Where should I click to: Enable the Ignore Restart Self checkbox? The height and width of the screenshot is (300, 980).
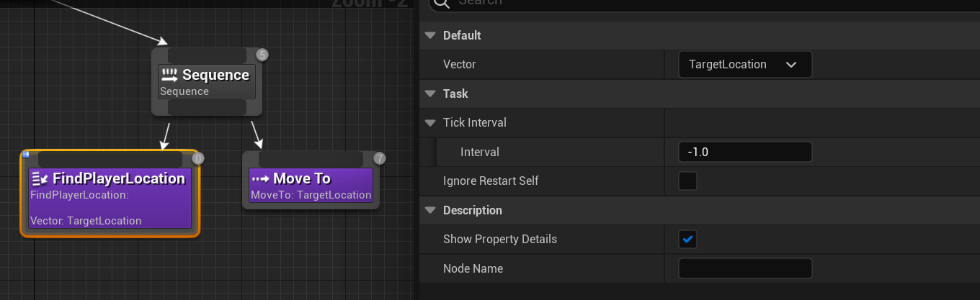pos(688,181)
